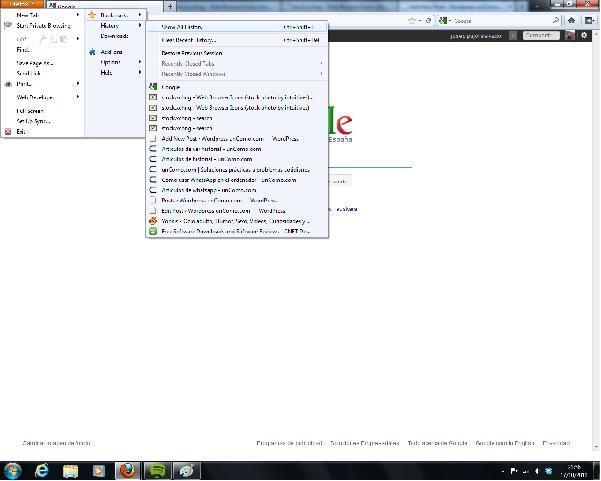This screenshot has width=601, height=481.
Task: Click the new tab plus button
Action: [x=170, y=6]
